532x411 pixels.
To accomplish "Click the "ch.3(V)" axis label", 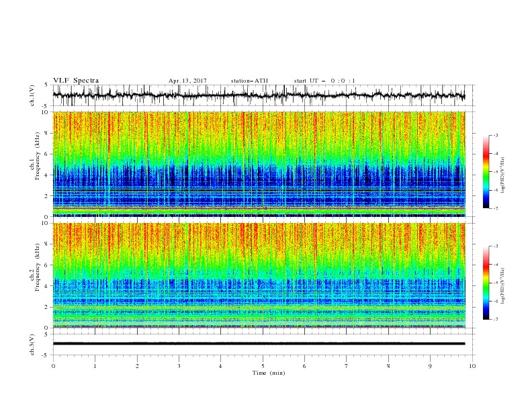I will (32, 345).
